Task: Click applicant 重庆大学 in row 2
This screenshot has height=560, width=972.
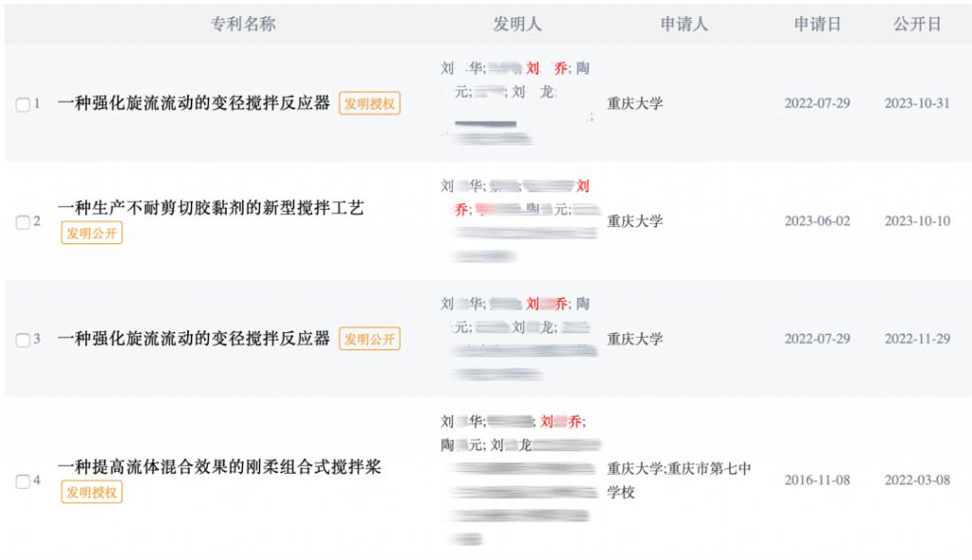Action: pos(635,221)
